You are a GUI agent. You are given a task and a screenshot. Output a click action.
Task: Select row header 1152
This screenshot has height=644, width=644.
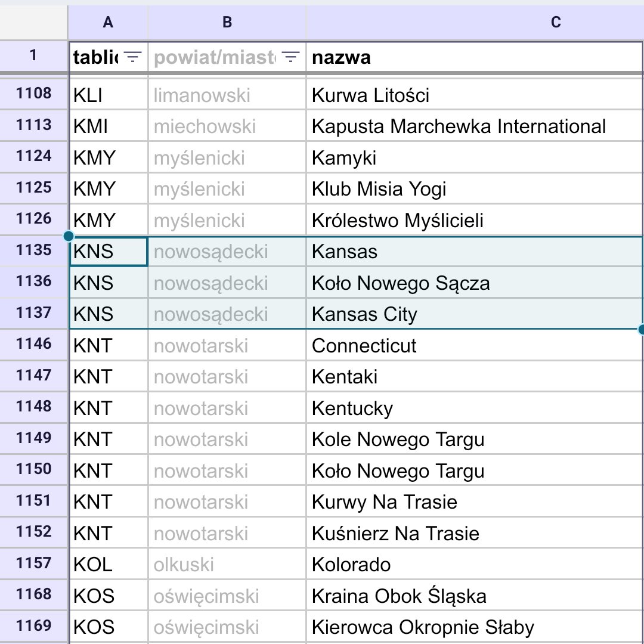pyautogui.click(x=33, y=532)
